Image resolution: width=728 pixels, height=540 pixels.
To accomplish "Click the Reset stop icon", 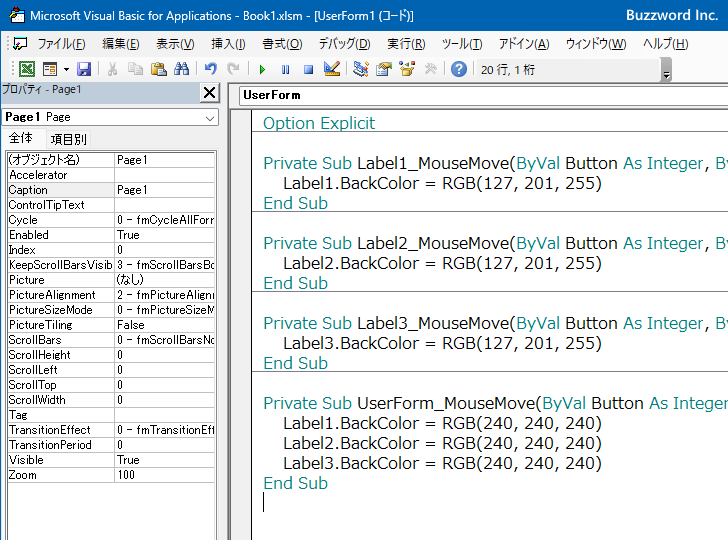I will click(308, 70).
